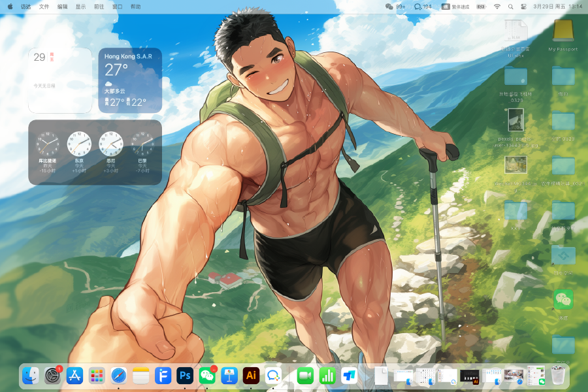The width and height of the screenshot is (588, 392).
Task: Open Finder from the dock
Action: (x=30, y=376)
